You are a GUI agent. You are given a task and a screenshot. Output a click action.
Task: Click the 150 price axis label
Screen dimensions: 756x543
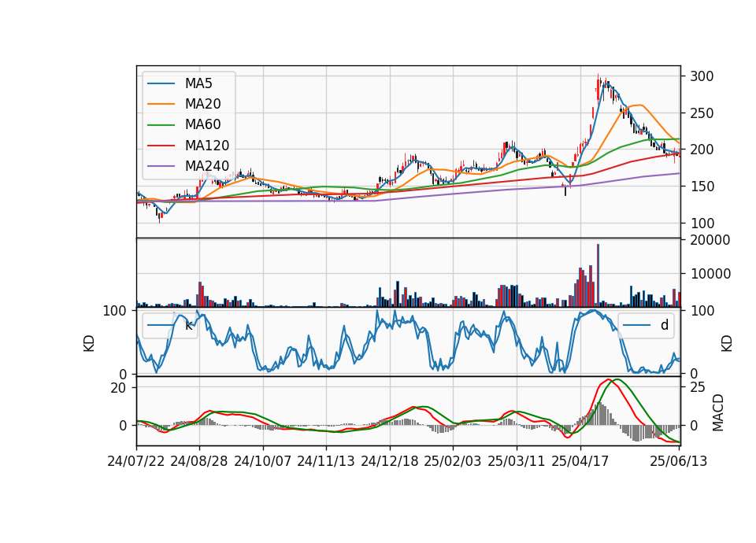point(702,187)
